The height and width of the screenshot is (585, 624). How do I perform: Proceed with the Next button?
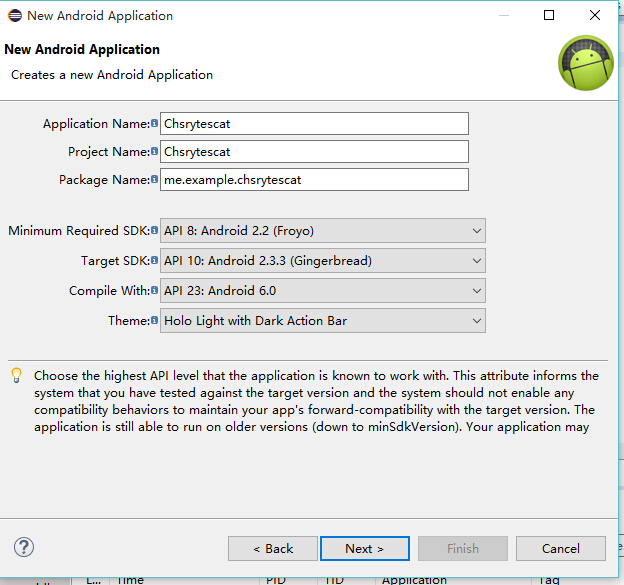[x=365, y=548]
